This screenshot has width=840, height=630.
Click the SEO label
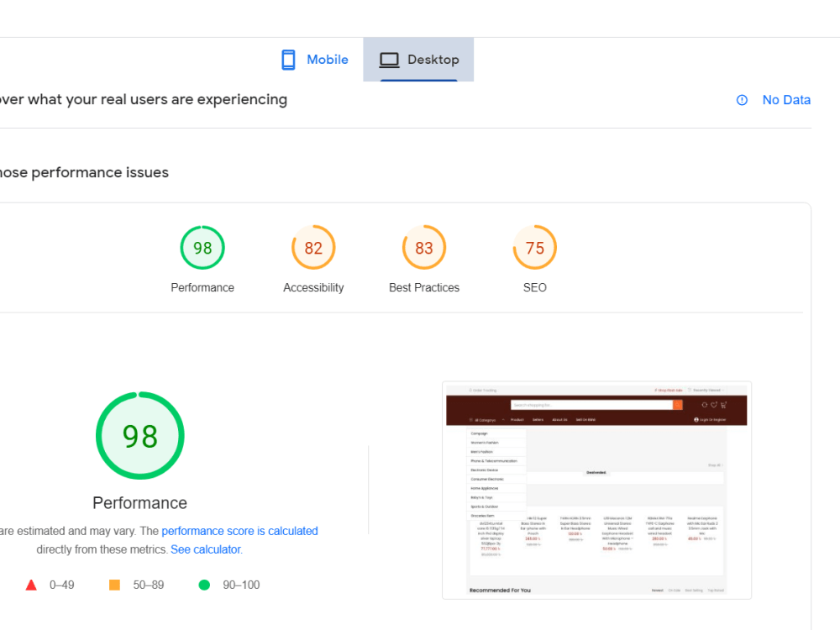click(534, 287)
